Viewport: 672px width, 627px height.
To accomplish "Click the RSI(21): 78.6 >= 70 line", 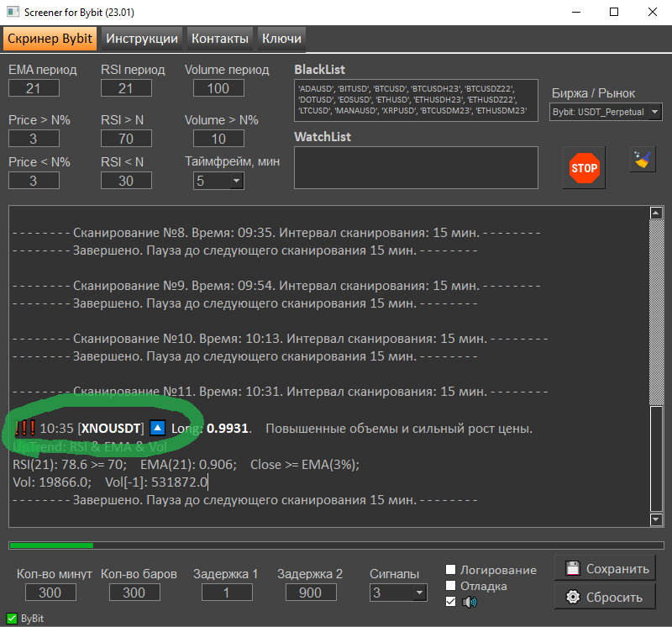I will (x=186, y=465).
